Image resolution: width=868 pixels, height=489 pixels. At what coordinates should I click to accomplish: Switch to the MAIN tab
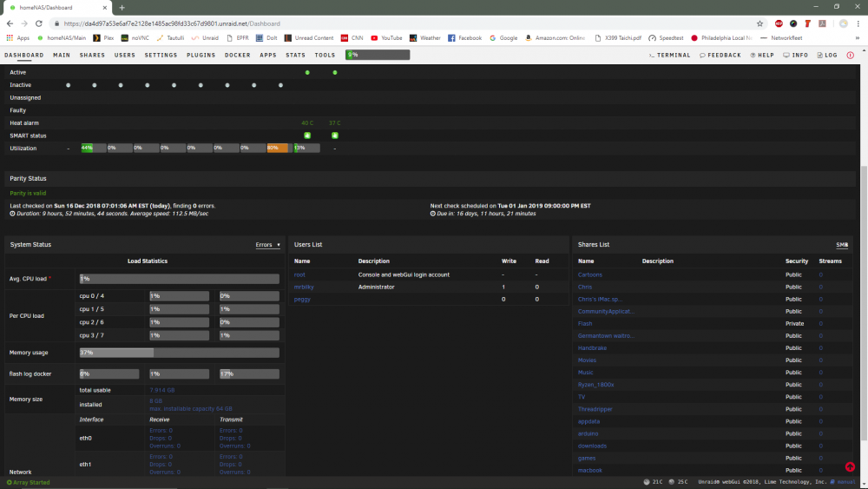[62, 56]
